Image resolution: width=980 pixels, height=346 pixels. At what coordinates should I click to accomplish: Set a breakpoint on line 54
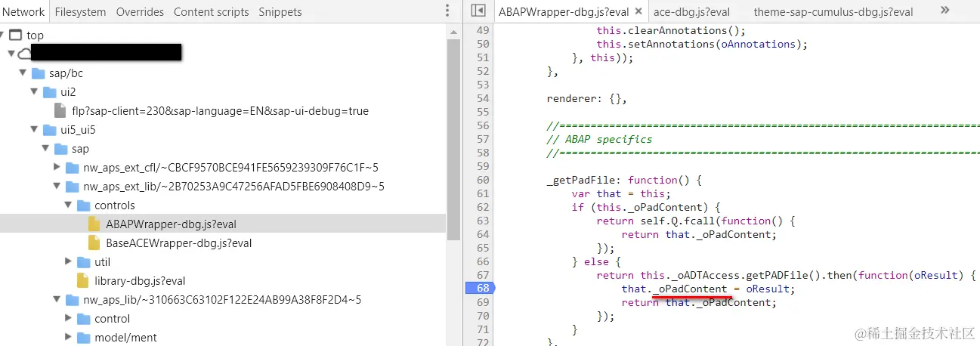point(483,98)
